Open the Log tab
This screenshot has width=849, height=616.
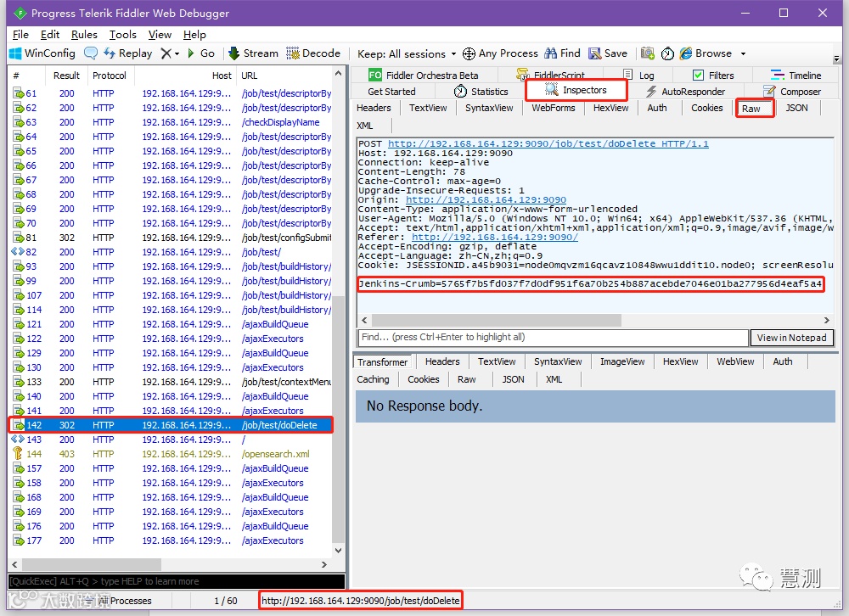coord(638,76)
